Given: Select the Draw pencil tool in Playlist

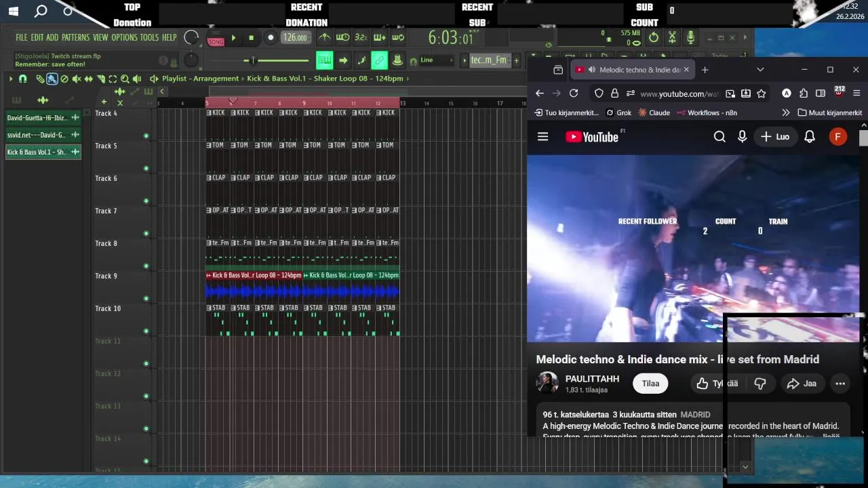Looking at the screenshot, I should pyautogui.click(x=41, y=79).
